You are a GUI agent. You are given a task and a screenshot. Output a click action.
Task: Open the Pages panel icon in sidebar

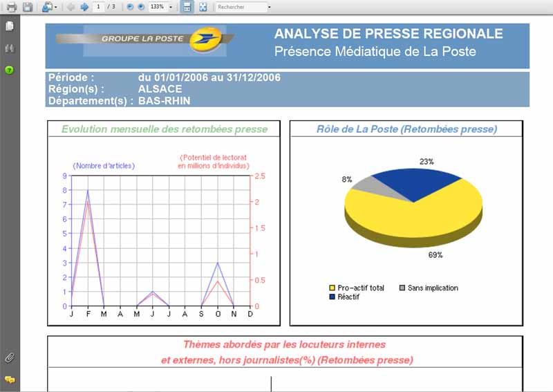pyautogui.click(x=10, y=26)
